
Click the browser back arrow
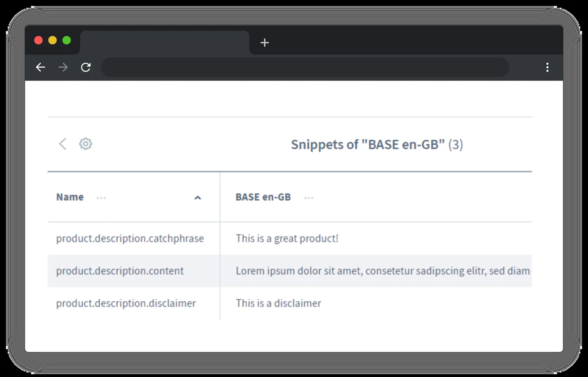pyautogui.click(x=40, y=67)
